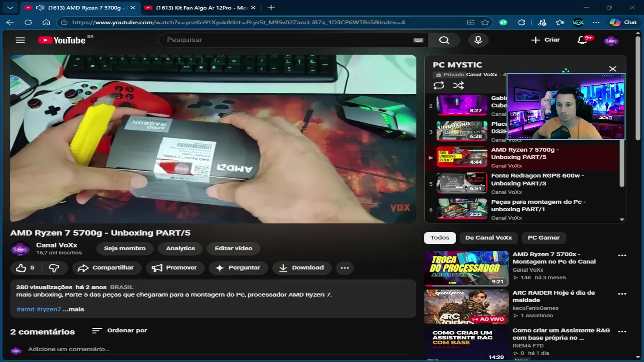The width and height of the screenshot is (644, 362).
Task: Open Canal VoXx channel avatar below video
Action: click(21, 249)
